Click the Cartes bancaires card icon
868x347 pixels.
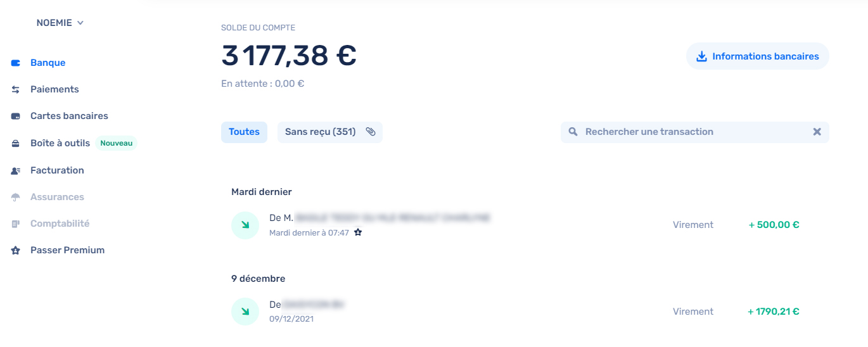(x=16, y=116)
